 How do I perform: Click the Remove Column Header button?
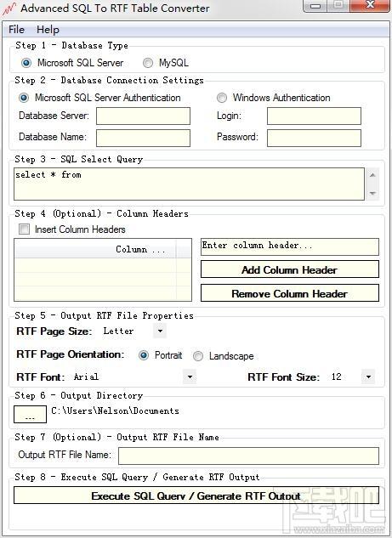point(290,293)
